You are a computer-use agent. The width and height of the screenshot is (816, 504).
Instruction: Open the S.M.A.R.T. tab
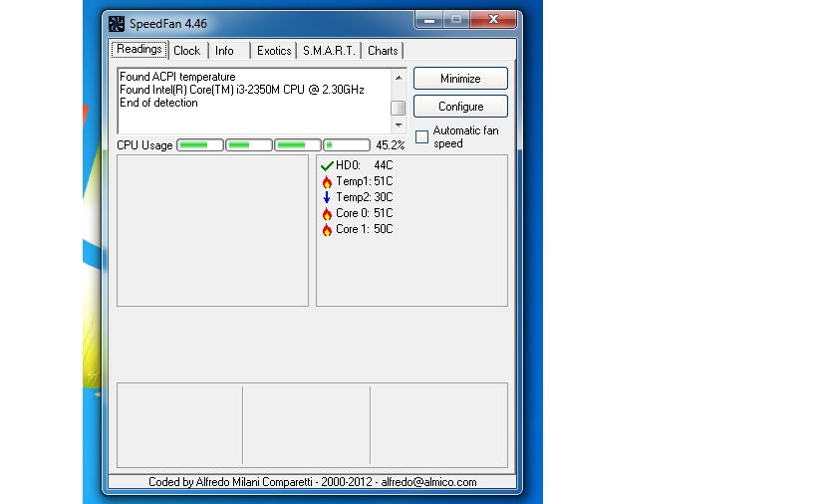tap(329, 51)
